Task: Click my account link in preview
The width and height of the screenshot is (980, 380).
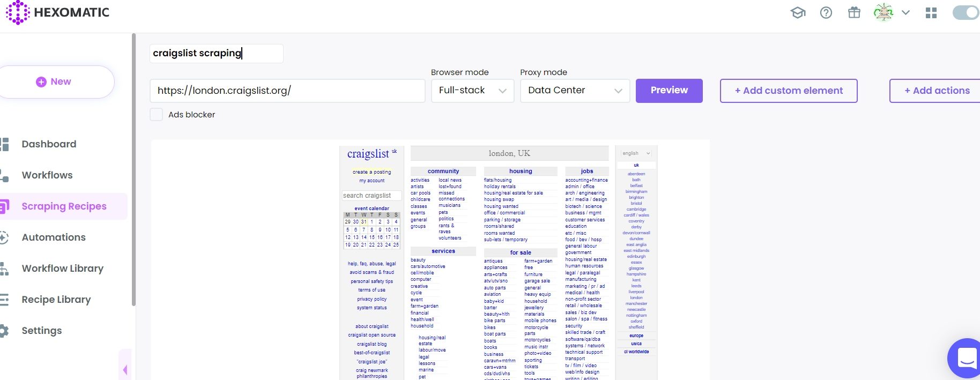Action: tap(372, 181)
